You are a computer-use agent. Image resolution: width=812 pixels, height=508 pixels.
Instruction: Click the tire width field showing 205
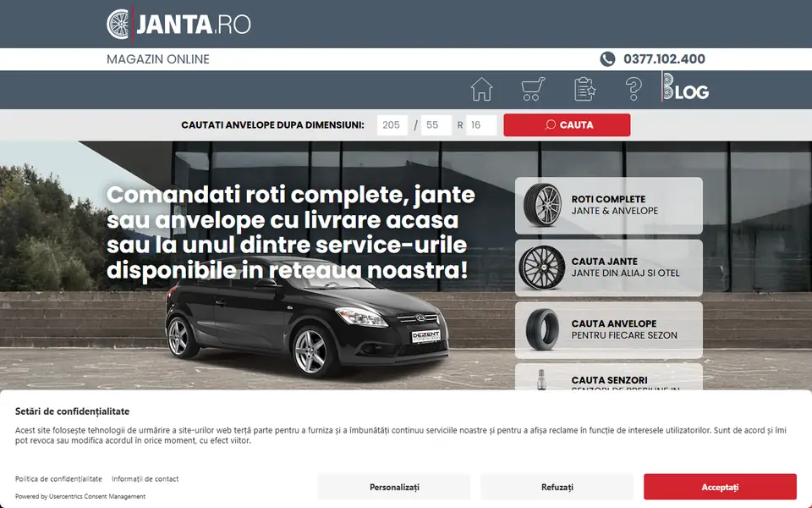coord(392,125)
